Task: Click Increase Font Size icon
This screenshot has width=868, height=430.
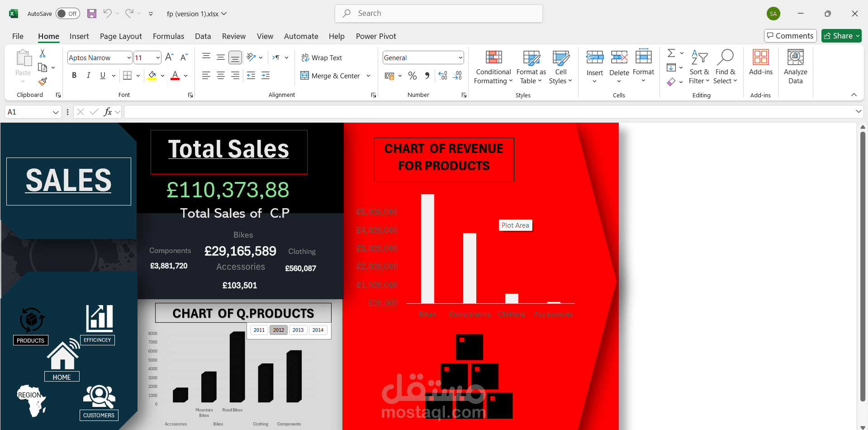Action: pyautogui.click(x=170, y=57)
